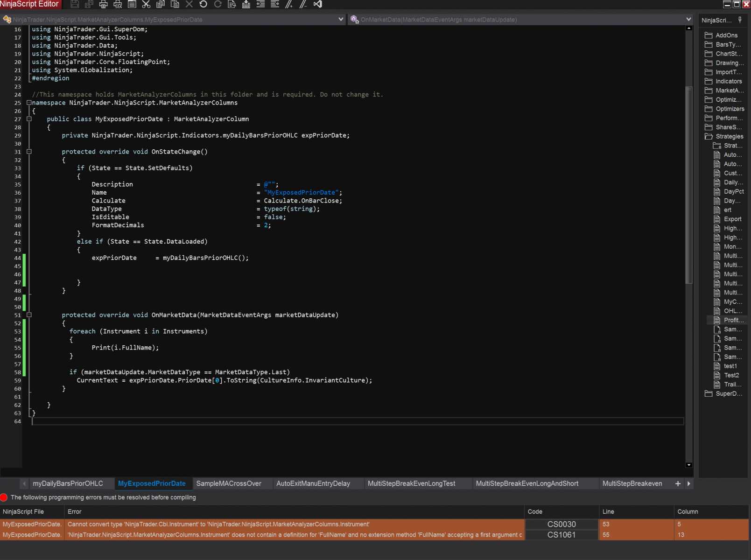Open the Visual Studio icon
This screenshot has height=560, width=751.
point(318,4)
